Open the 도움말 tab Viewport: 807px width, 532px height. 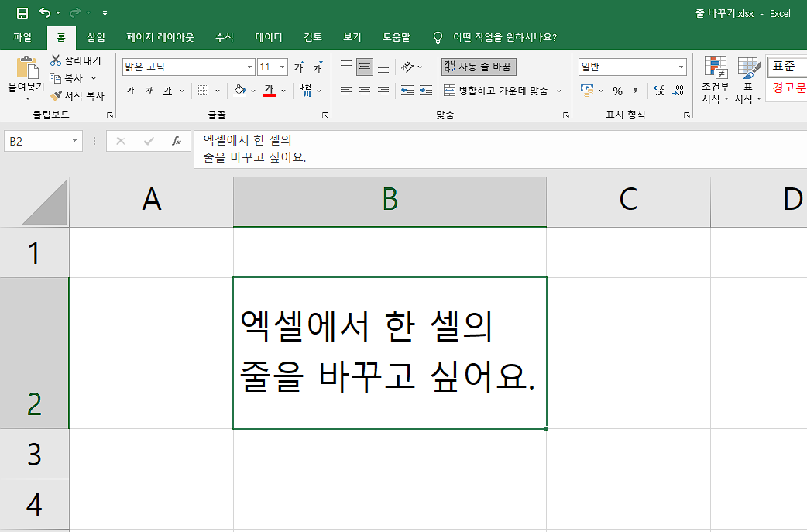pyautogui.click(x=397, y=37)
